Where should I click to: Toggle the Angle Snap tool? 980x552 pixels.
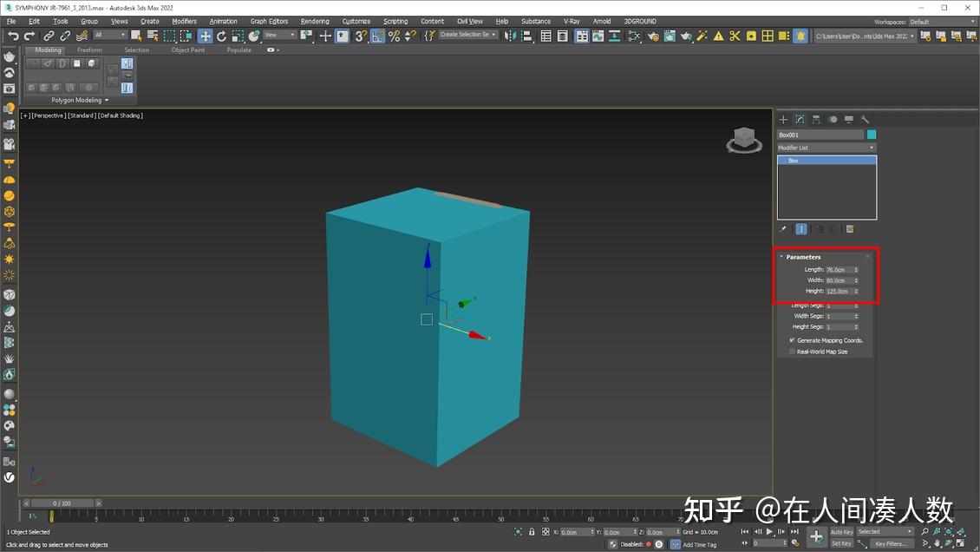377,36
